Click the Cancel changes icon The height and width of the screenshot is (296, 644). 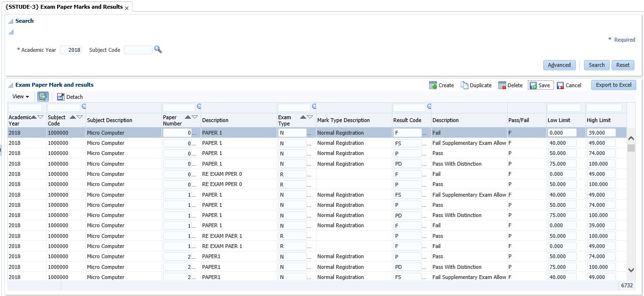point(560,85)
